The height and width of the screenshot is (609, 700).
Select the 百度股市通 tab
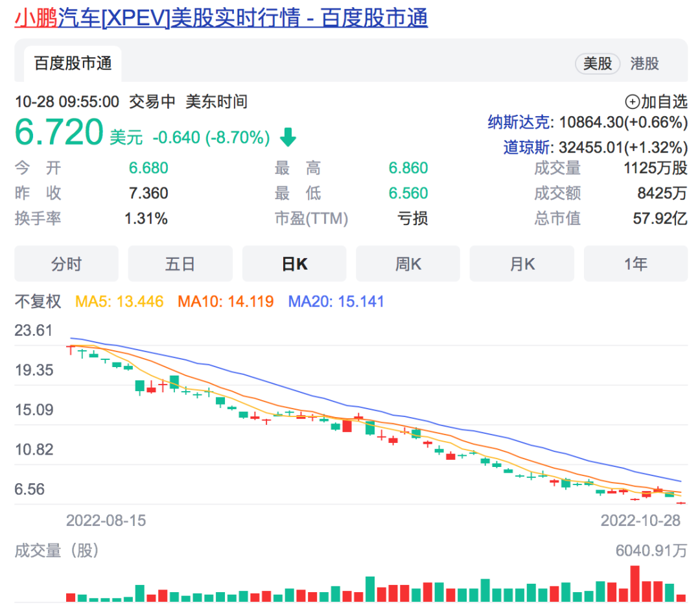point(73,64)
